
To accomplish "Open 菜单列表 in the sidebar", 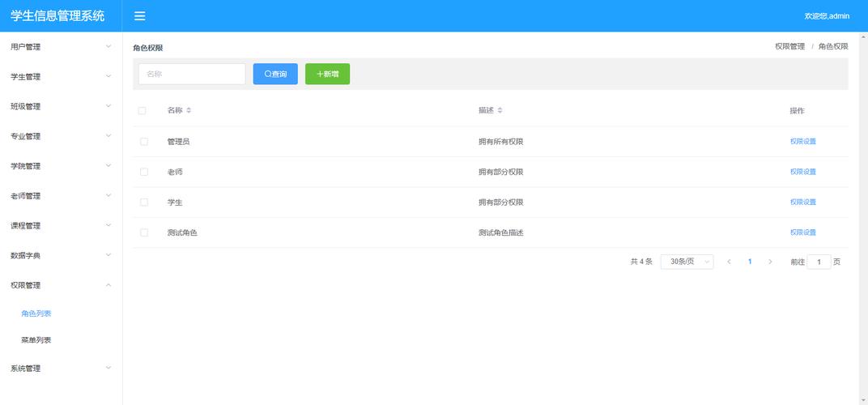I will [x=36, y=340].
